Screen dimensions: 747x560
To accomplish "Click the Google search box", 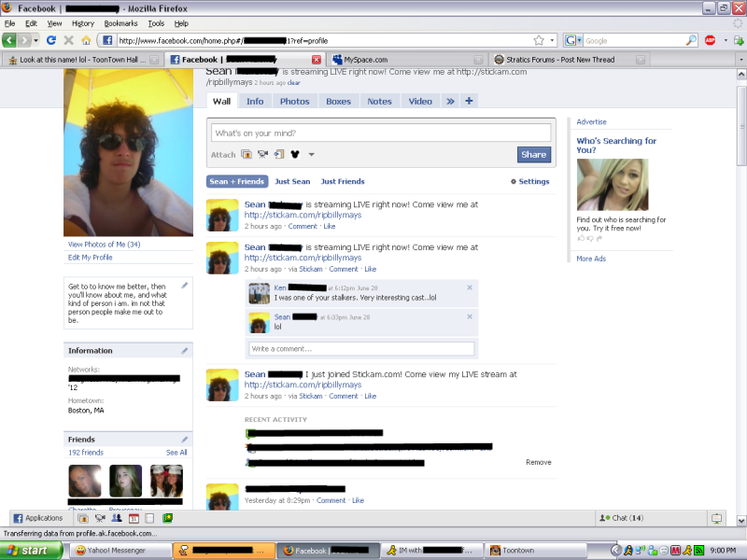I will pos(635,40).
